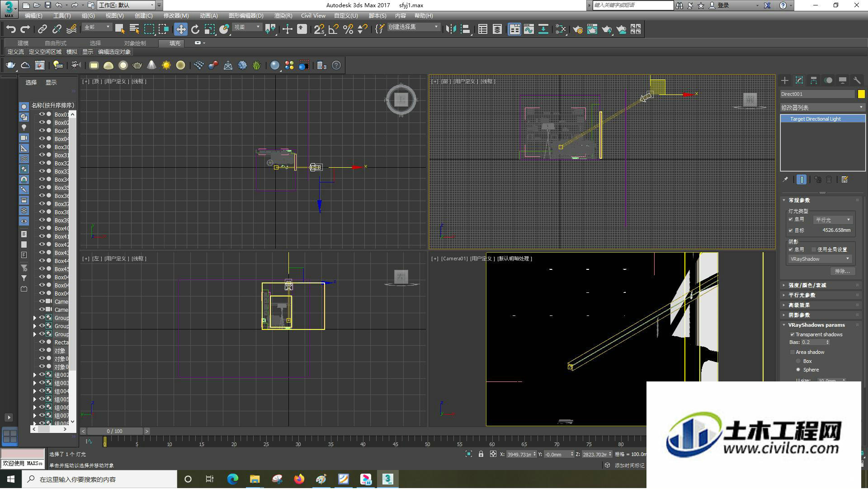Open the Curve Editor icon
Image resolution: width=868 pixels, height=489 pixels.
529,29
